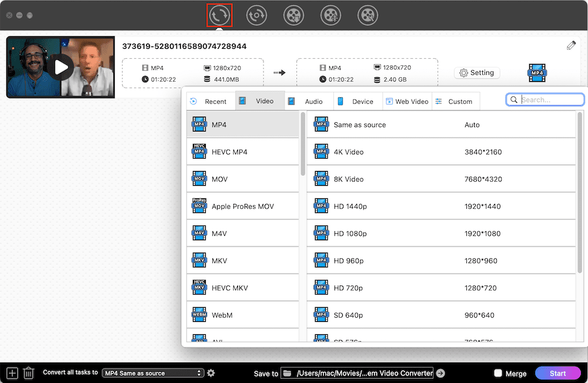Toggle the Merge checkbox

tap(498, 373)
